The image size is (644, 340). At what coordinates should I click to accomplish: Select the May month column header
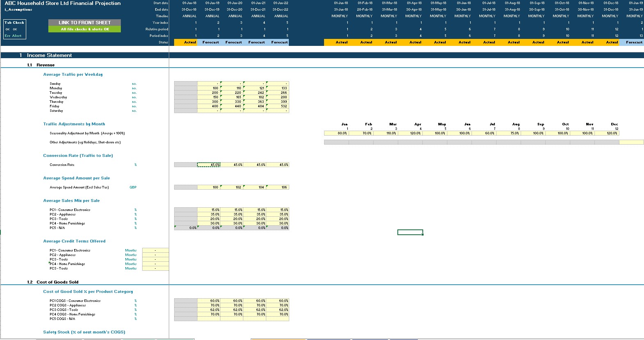click(x=442, y=124)
